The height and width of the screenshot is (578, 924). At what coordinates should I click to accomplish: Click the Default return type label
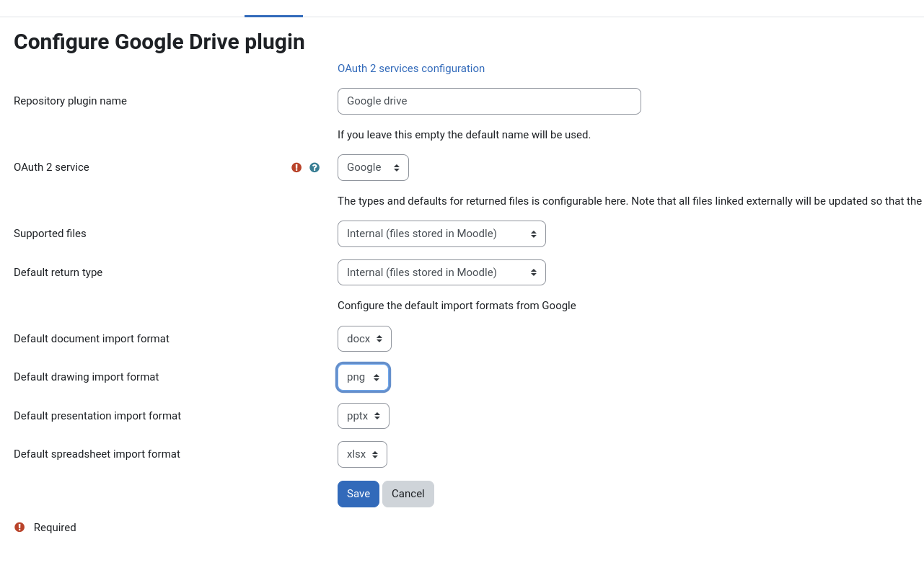[x=58, y=272]
